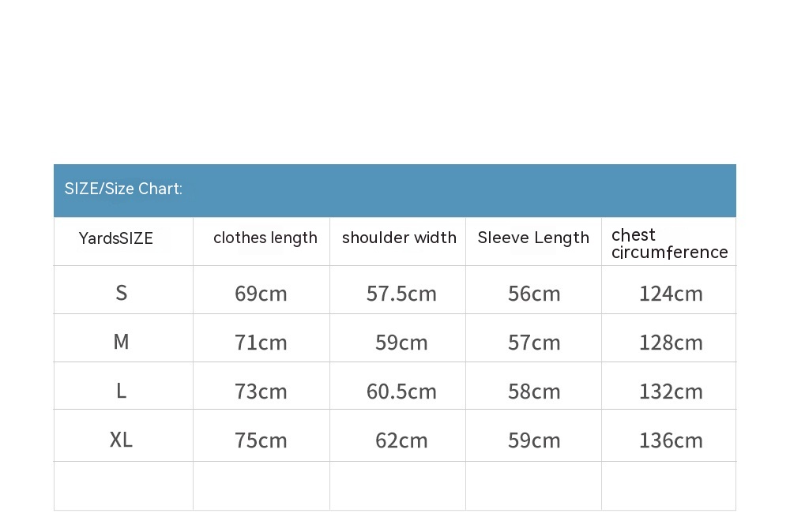Select the shoulder width column header
Screen dimensions: 790x532
pyautogui.click(x=399, y=238)
